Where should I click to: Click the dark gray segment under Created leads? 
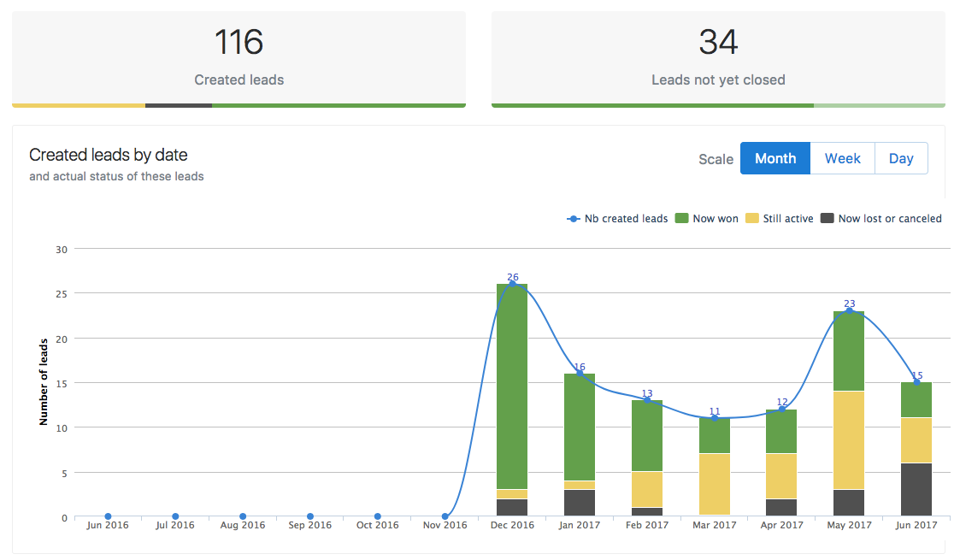click(x=179, y=105)
